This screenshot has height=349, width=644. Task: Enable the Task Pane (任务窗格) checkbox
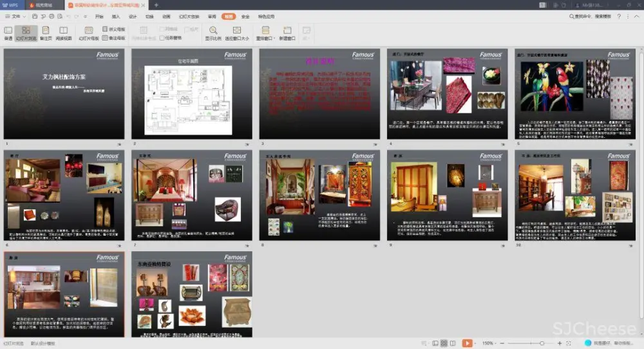[x=163, y=38]
